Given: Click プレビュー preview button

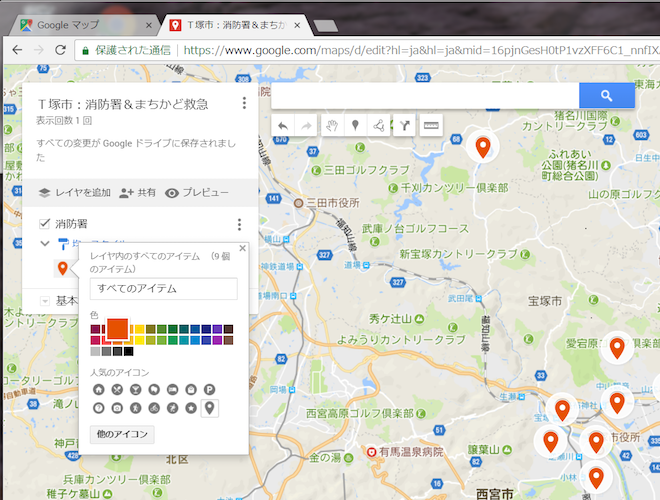Looking at the screenshot, I should tap(197, 193).
